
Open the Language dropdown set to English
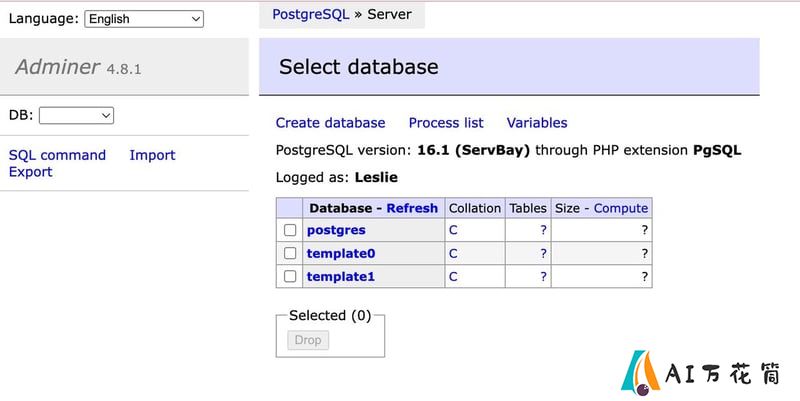[x=144, y=19]
